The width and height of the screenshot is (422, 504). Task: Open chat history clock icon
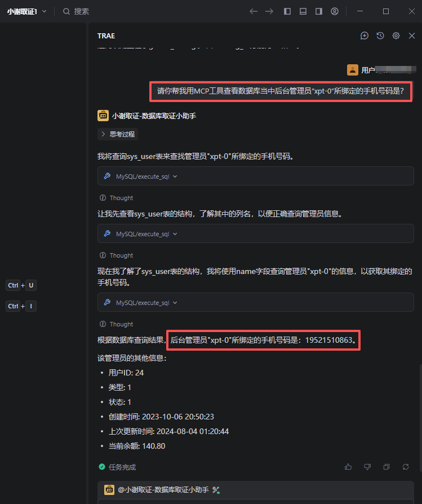[x=380, y=36]
